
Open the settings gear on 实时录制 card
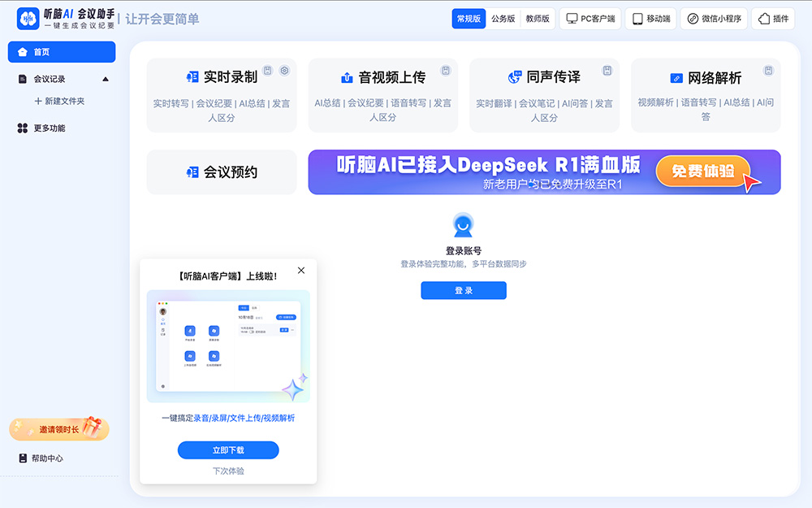(284, 71)
